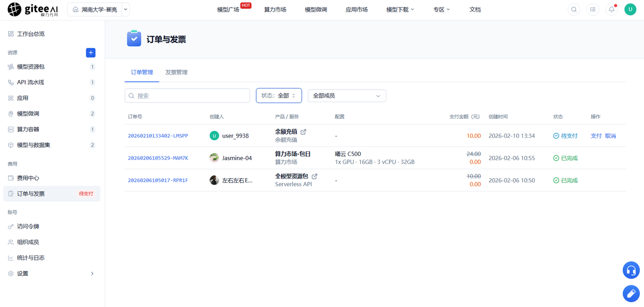Open order 20260206105529-MAM7K link
This screenshot has width=644, height=307.
point(158,158)
